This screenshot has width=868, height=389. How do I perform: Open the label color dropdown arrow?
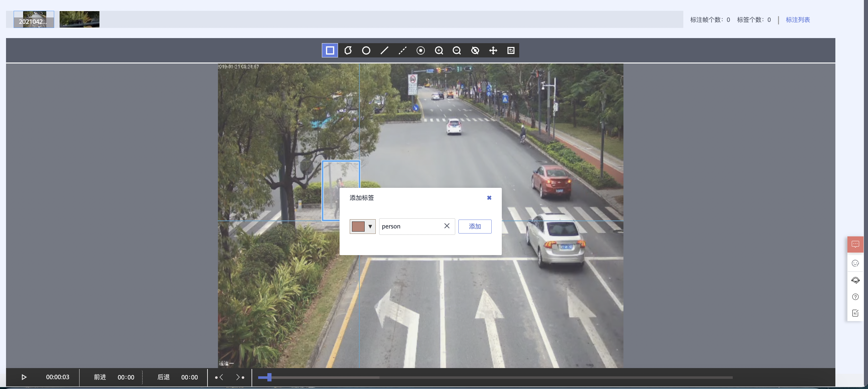pyautogui.click(x=370, y=226)
